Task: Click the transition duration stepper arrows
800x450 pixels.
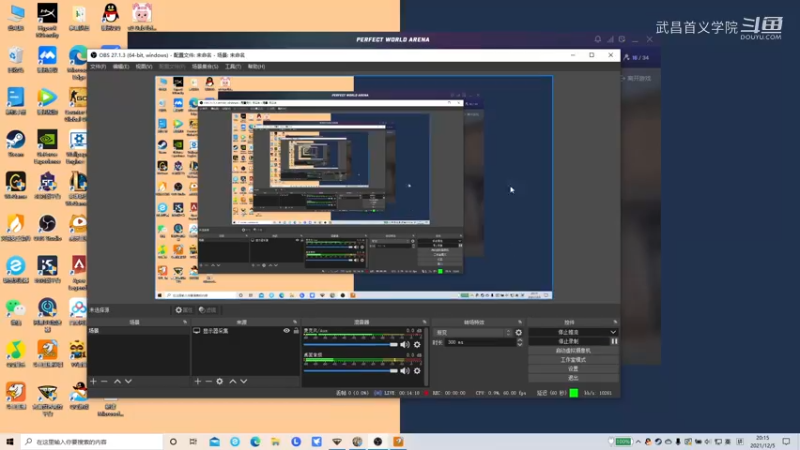Action: (519, 342)
